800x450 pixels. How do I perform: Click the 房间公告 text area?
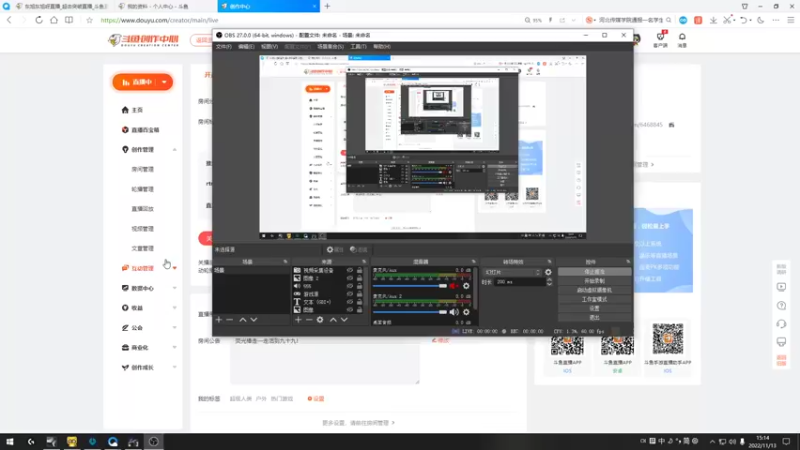[324, 360]
